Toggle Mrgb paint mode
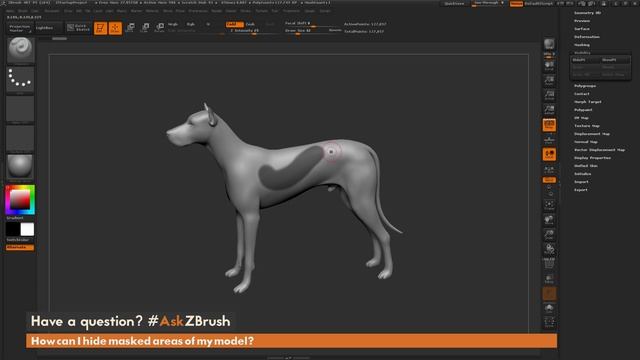This screenshot has height=360, width=640. 173,24
